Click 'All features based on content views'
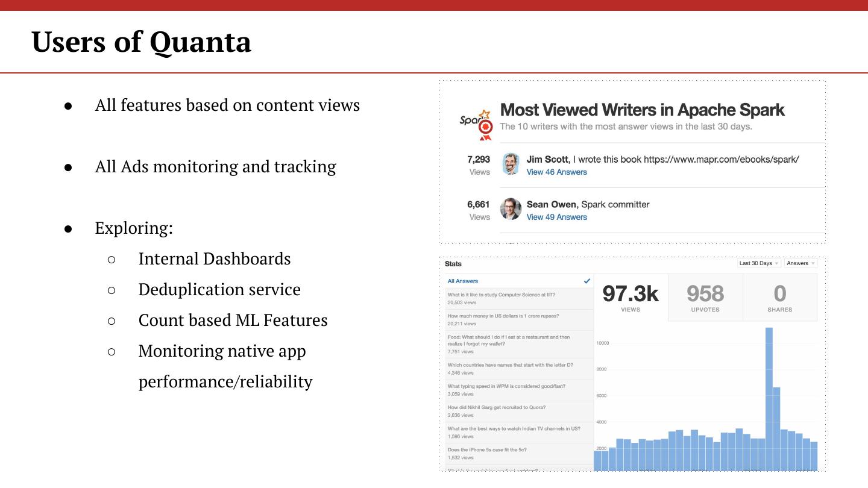 227,105
